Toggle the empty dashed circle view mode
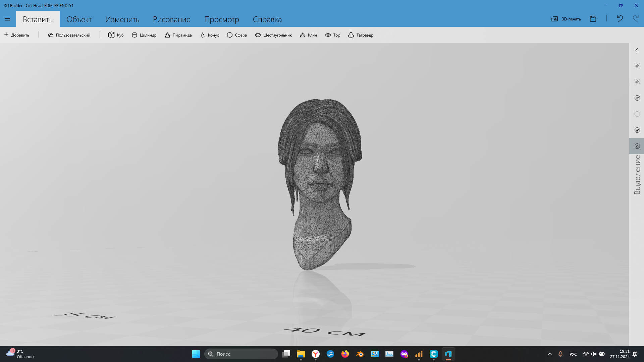644x362 pixels. pos(637,114)
